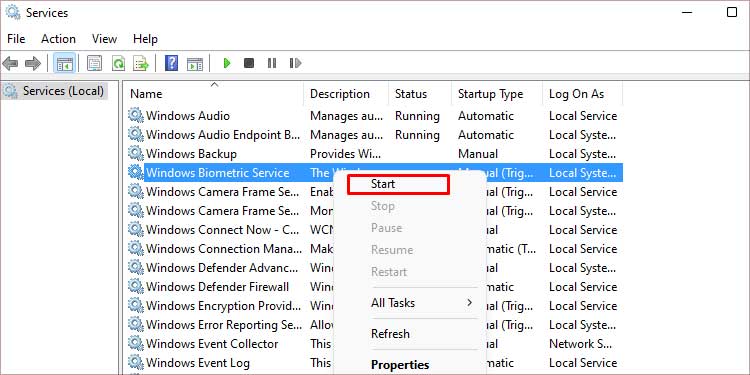Sort by the Name column header
Viewport: 750px width, 375px height.
coord(213,94)
